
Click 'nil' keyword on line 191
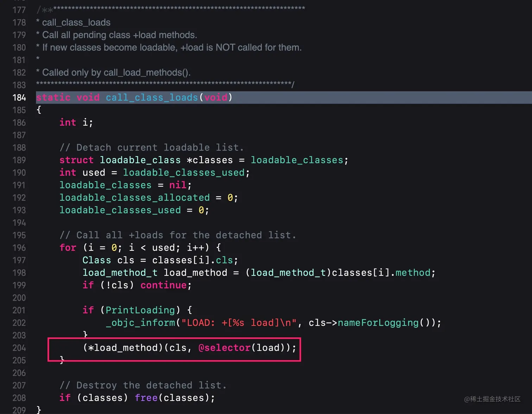click(x=178, y=185)
